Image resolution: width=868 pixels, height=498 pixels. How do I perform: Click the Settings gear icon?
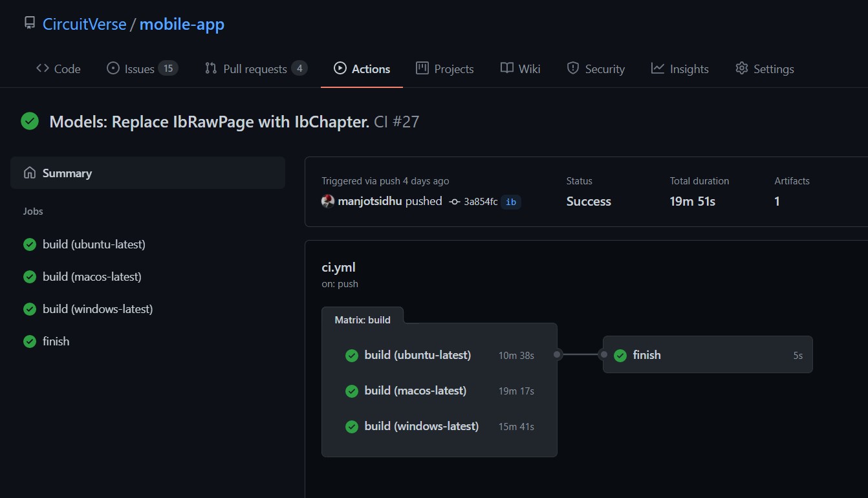pyautogui.click(x=742, y=68)
